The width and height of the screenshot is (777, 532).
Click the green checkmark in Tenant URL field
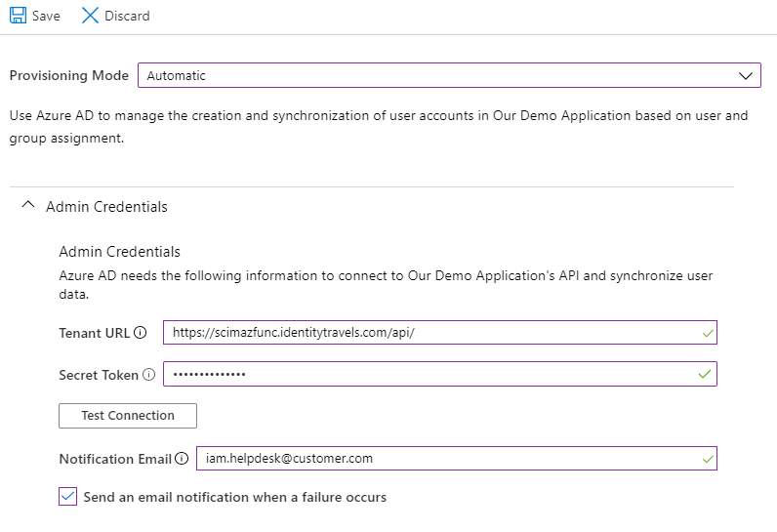click(708, 333)
